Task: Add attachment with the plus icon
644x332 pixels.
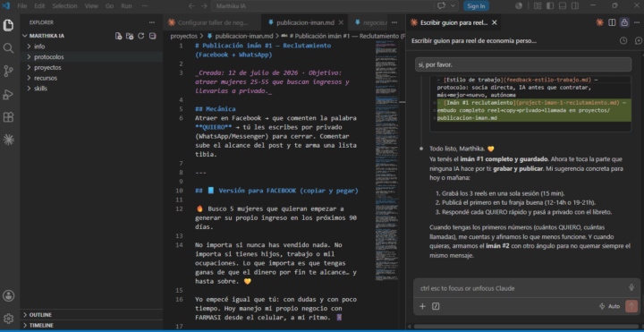Action: click(422, 306)
